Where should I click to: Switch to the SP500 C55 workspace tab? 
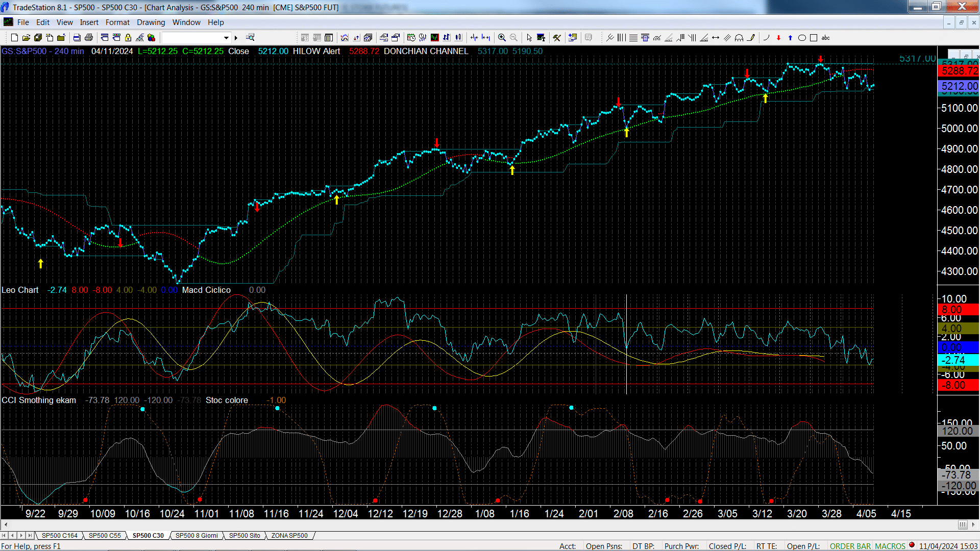(x=105, y=535)
